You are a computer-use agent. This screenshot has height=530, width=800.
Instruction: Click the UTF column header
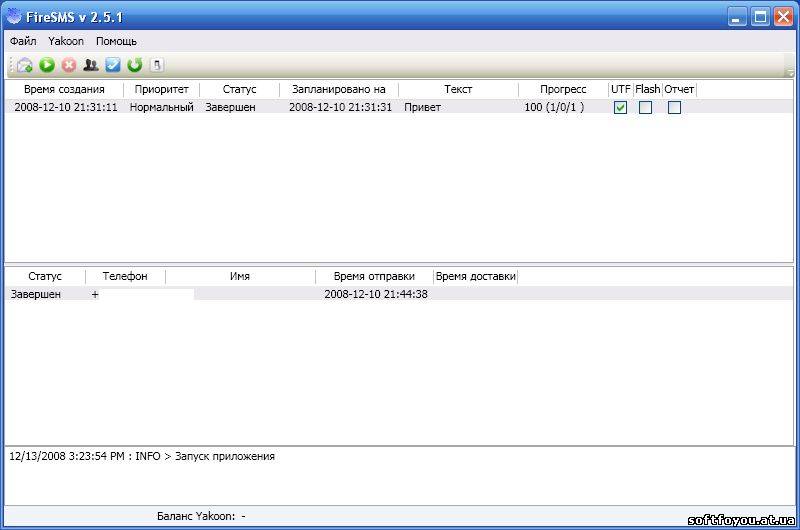point(621,89)
